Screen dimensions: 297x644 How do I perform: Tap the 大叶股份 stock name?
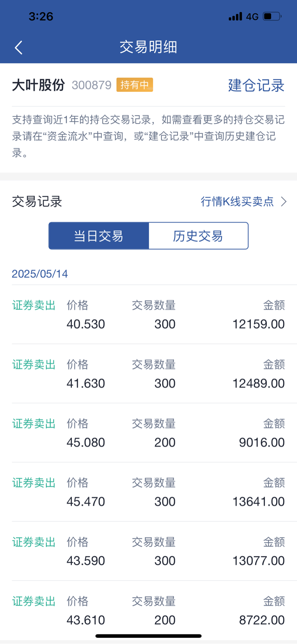[x=38, y=85]
